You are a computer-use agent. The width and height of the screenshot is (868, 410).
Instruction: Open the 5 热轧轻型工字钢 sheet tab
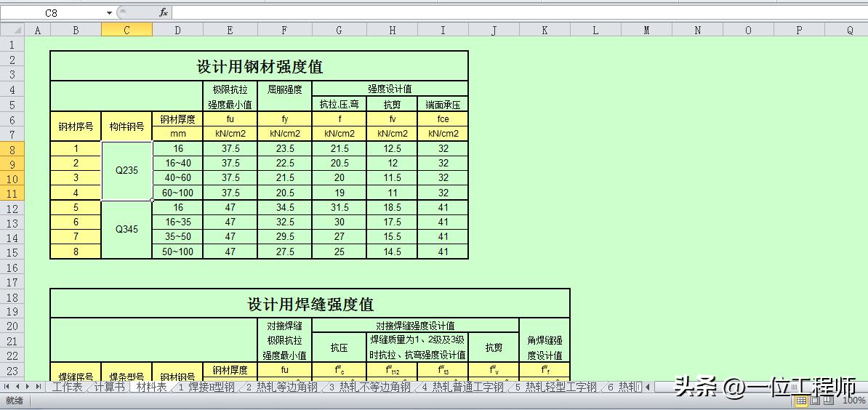point(555,387)
